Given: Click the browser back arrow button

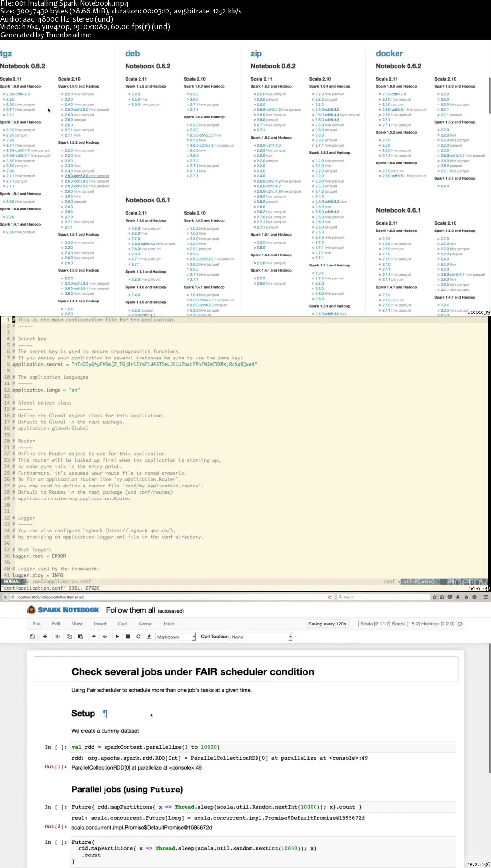Looking at the screenshot, I should click(6, 597).
